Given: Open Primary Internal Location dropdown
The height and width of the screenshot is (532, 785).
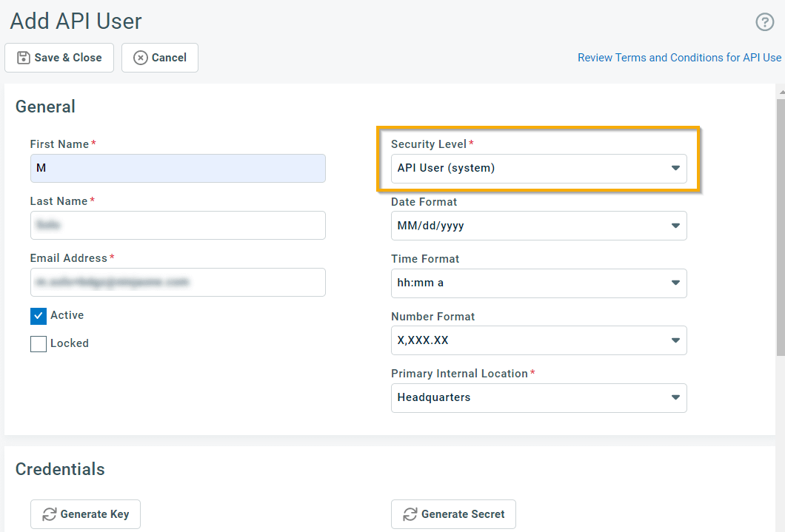Looking at the screenshot, I should point(538,397).
